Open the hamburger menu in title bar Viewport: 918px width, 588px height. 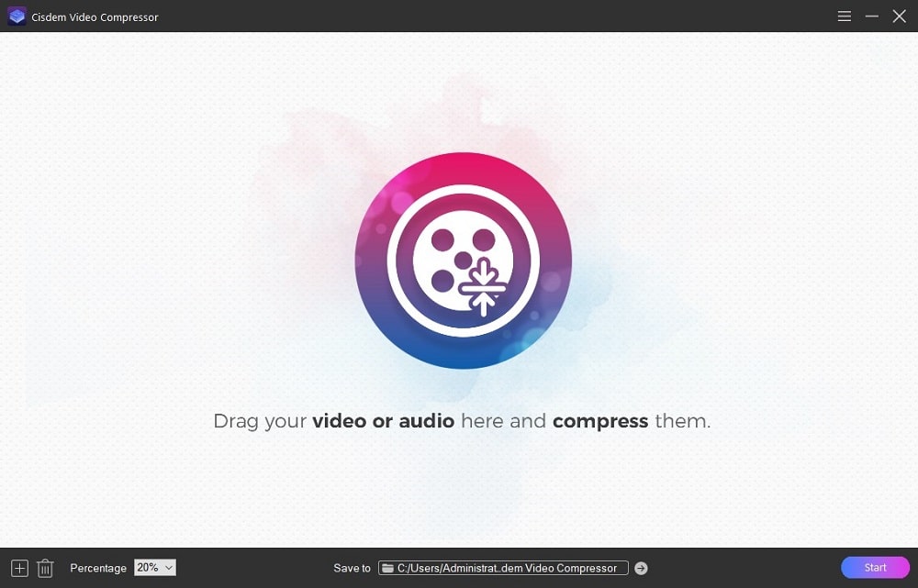click(845, 17)
